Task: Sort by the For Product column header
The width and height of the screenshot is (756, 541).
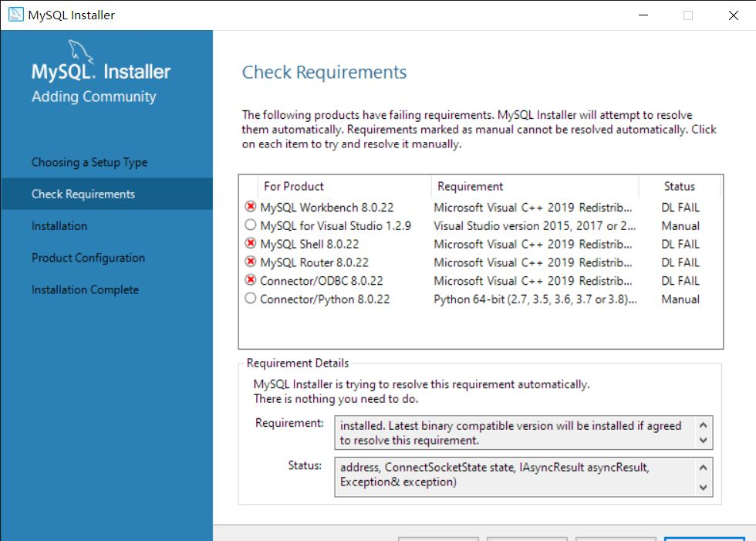Action: (x=294, y=186)
